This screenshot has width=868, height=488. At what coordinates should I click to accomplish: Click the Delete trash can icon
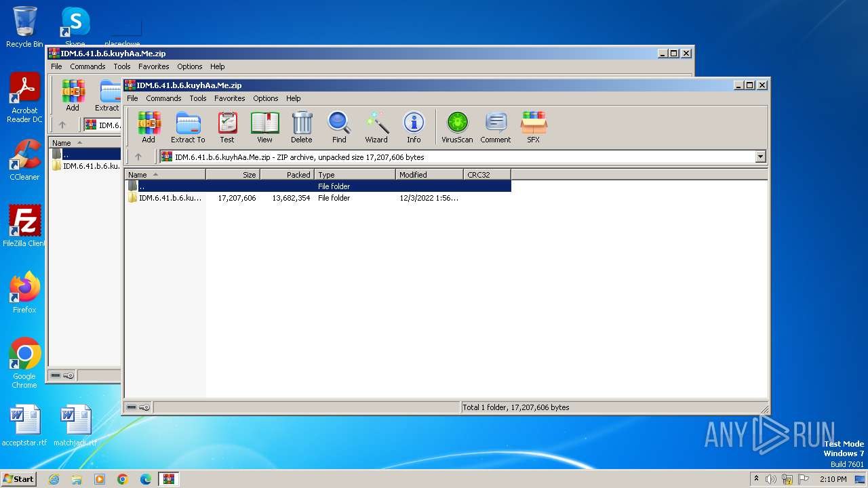tap(302, 127)
